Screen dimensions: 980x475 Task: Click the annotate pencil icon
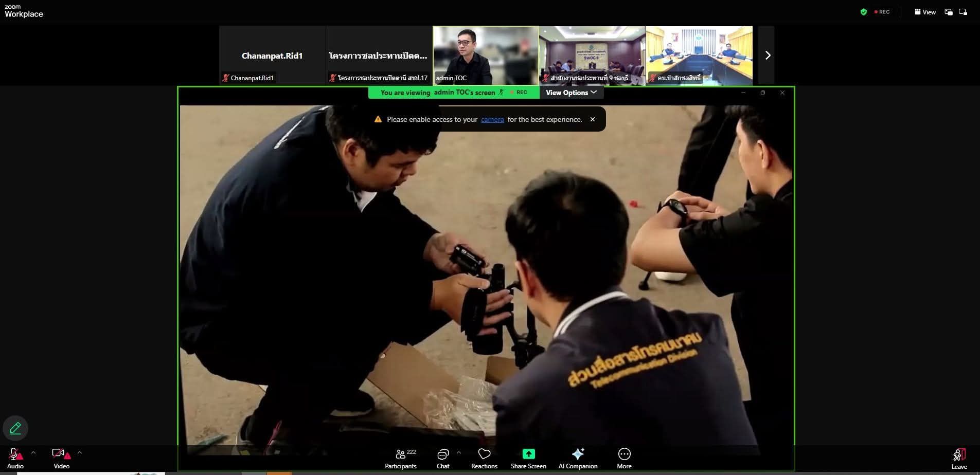(x=15, y=428)
